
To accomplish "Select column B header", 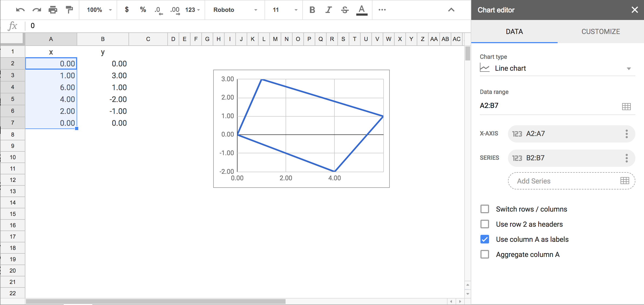I will [103, 39].
